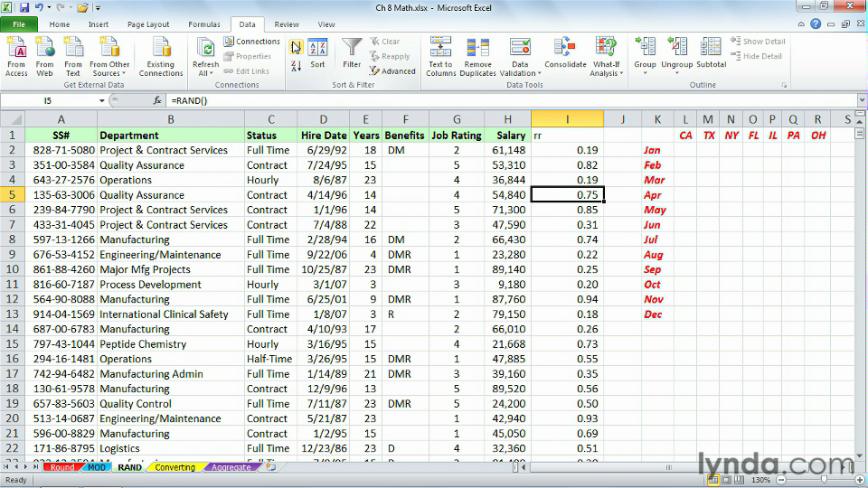Screen dimensions: 868x488
Task: Toggle the Filter funnel
Action: tap(352, 54)
